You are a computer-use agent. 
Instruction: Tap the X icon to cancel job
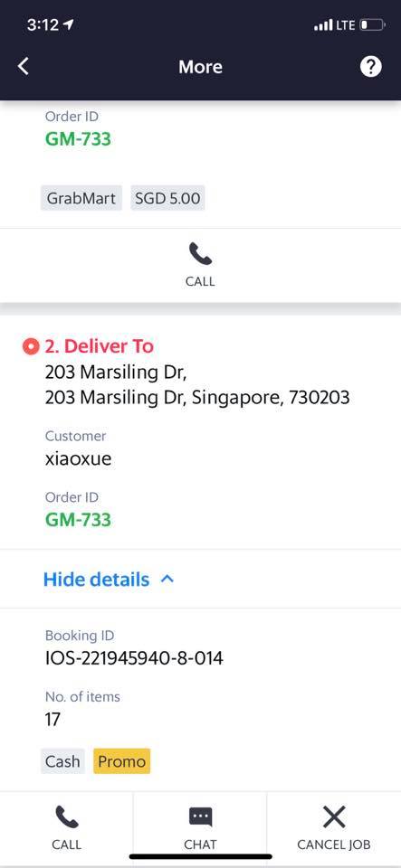tap(334, 817)
